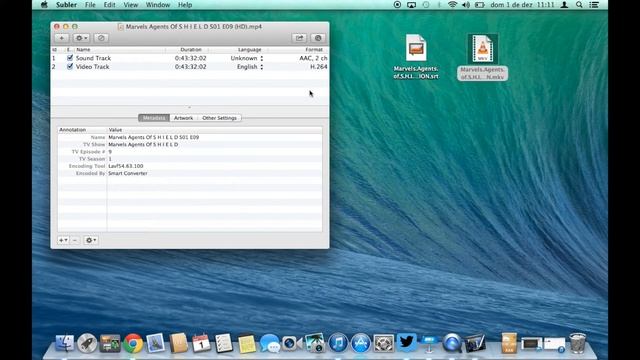Remove the annotation with the minus button
Viewport: 640px width, 360px height.
click(x=75, y=240)
